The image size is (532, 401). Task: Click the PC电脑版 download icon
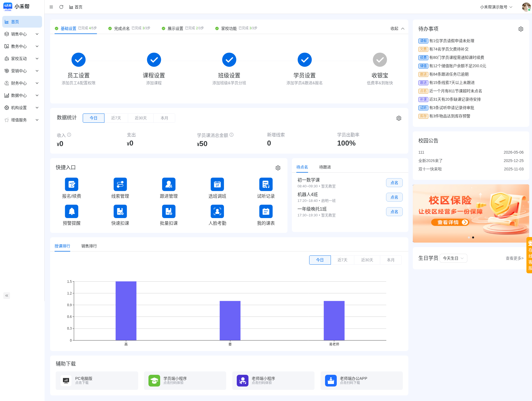[x=66, y=381]
